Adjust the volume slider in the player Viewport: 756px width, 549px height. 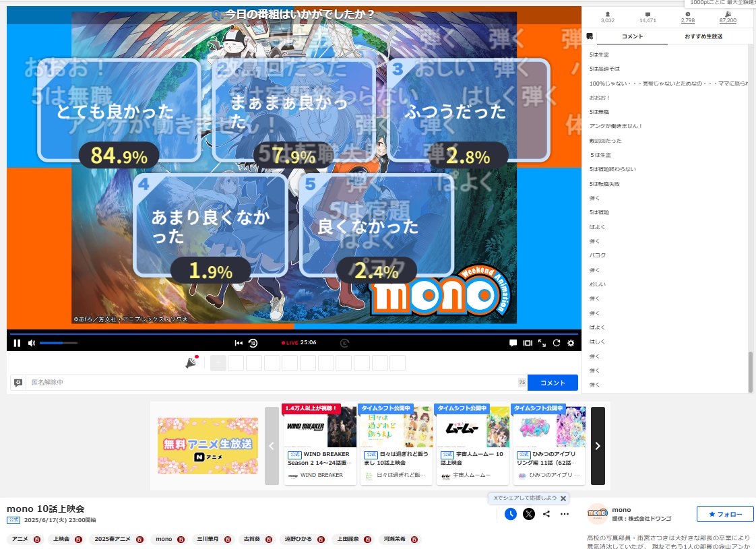57,343
